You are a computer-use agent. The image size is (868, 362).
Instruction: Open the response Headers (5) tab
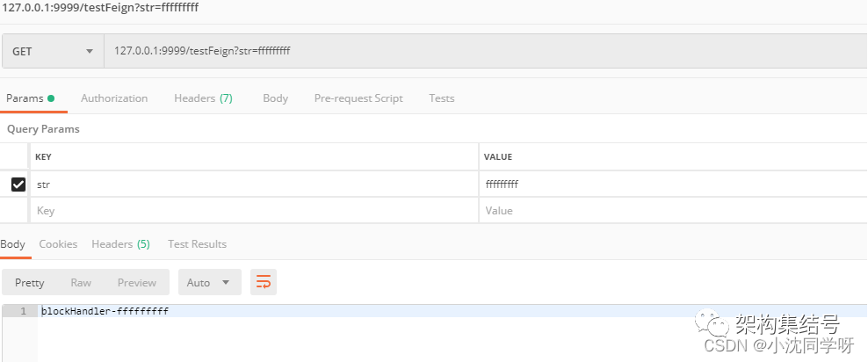[x=120, y=244]
